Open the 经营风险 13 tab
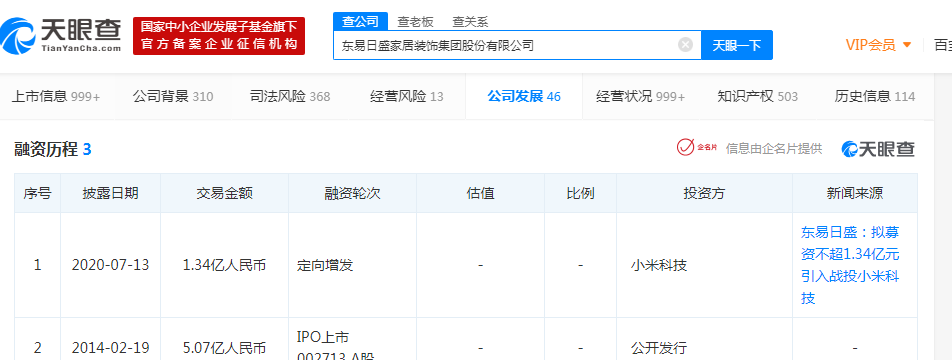 pos(407,96)
